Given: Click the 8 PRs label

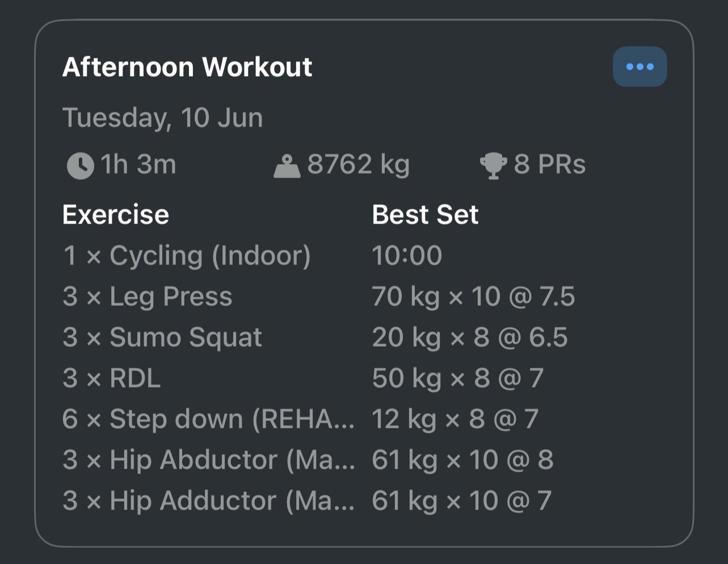Looking at the screenshot, I should (x=549, y=165).
